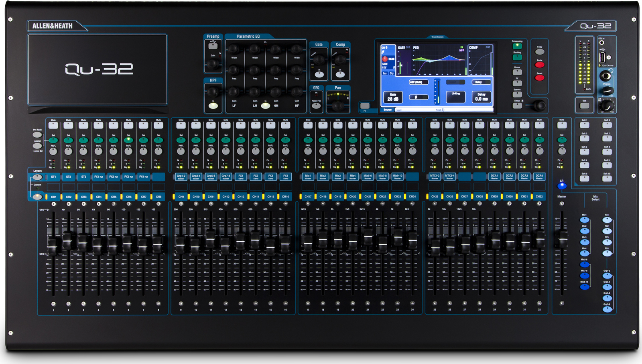
Task: Mute channel CH17
Action: 308,126
